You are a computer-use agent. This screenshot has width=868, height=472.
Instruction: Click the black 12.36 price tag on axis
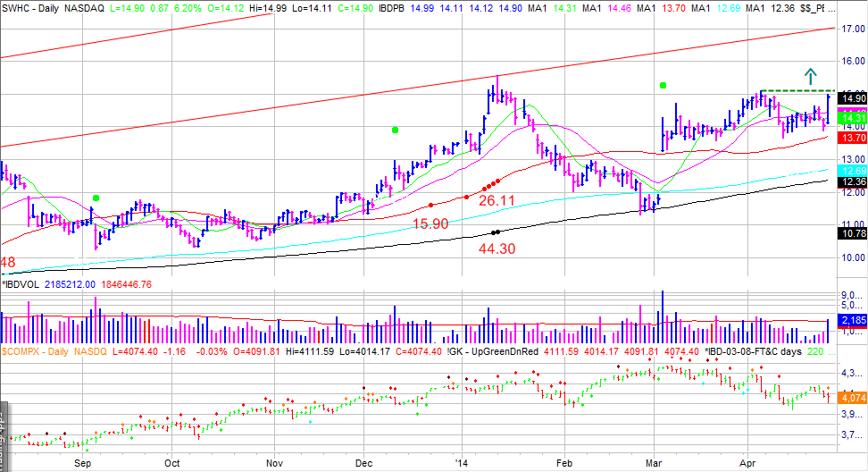point(852,181)
